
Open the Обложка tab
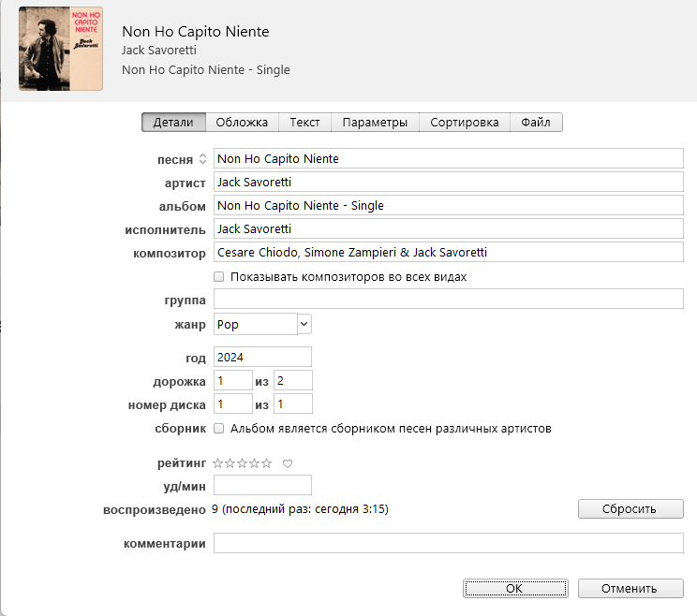242,122
